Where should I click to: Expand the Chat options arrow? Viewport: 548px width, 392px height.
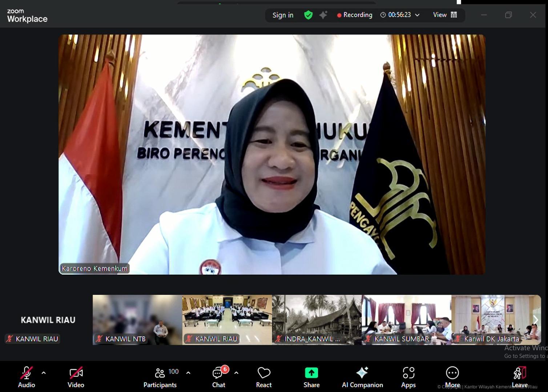coord(236,373)
